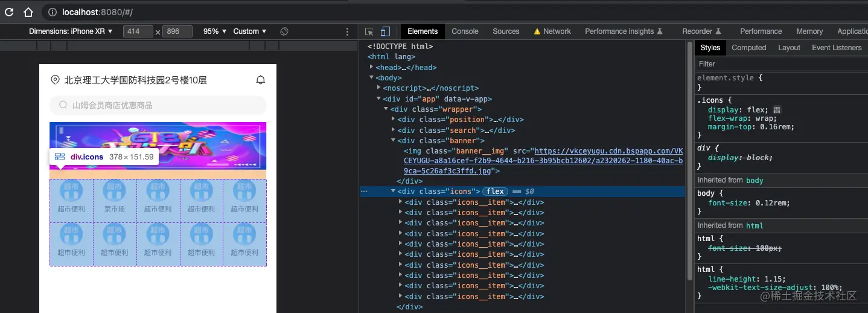The image size is (868, 313).
Task: Go to the browser home page icon
Action: click(28, 12)
